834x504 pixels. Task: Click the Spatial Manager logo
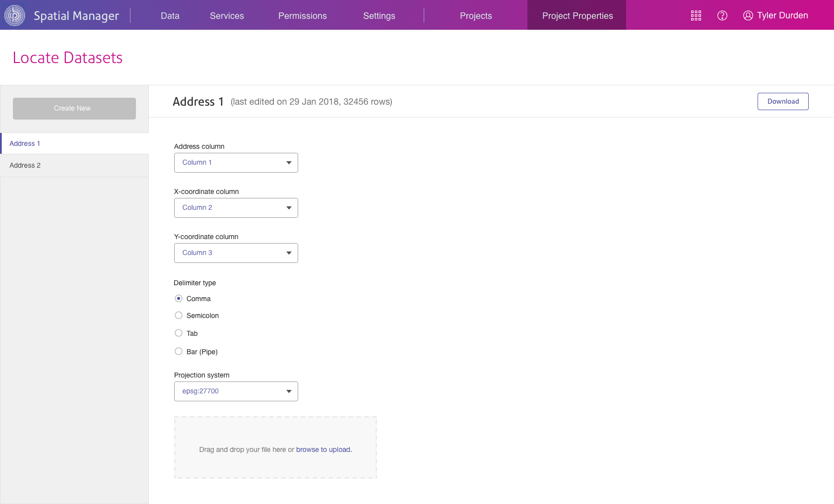pos(14,15)
